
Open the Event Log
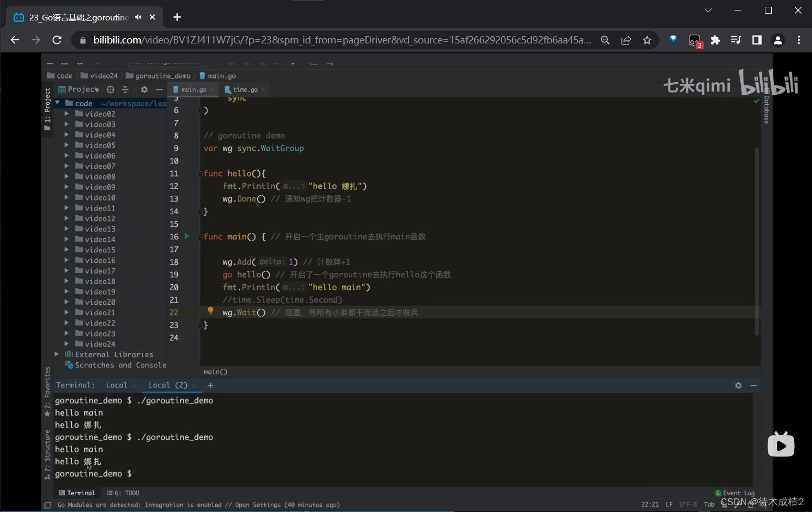pos(735,493)
